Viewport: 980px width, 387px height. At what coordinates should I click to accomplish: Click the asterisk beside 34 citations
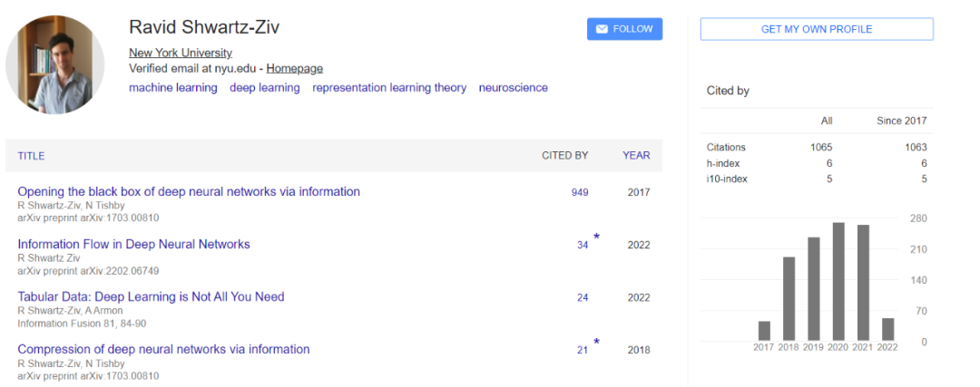[596, 237]
